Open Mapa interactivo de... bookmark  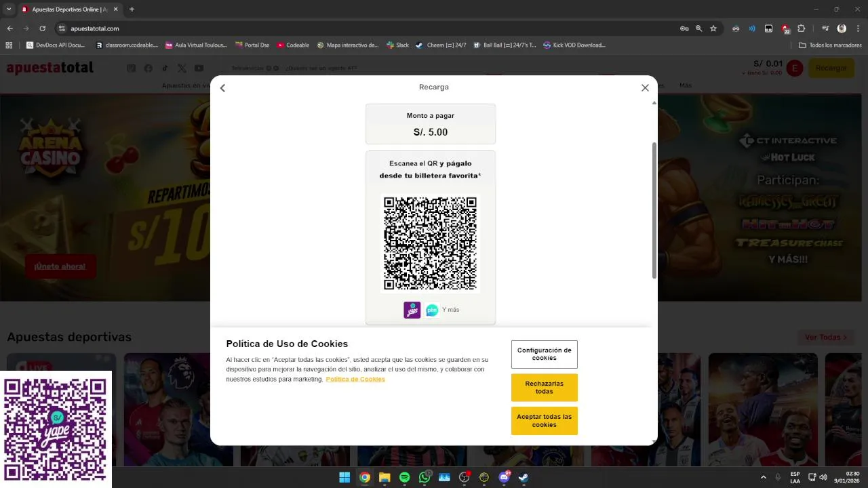(x=348, y=45)
